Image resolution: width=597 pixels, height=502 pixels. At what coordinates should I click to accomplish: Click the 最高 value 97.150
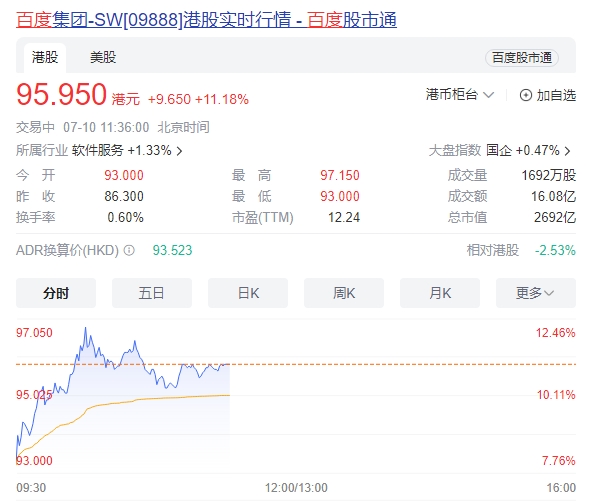tap(340, 175)
